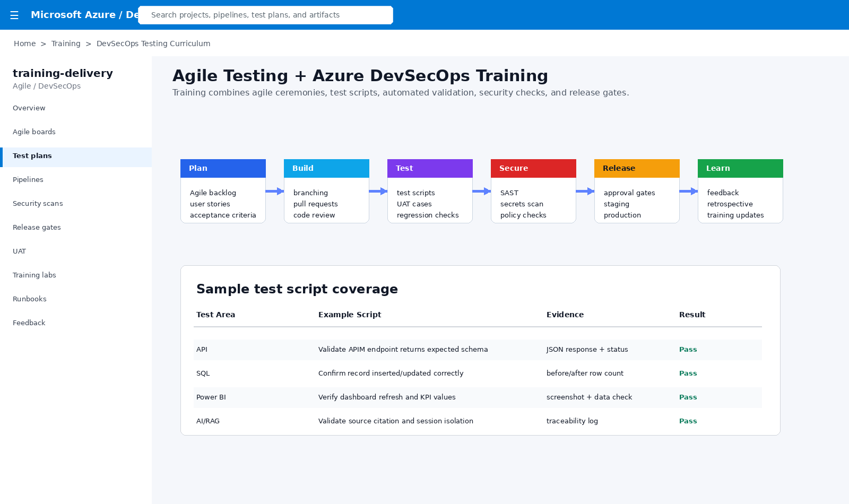849x504 pixels.
Task: Open UAT in the sidebar
Action: (76, 251)
